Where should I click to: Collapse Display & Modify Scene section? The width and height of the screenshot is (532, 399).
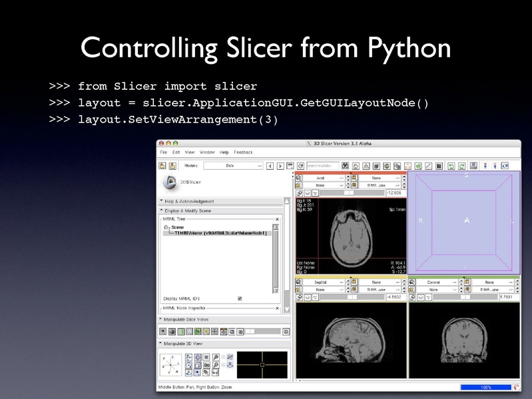(220, 210)
